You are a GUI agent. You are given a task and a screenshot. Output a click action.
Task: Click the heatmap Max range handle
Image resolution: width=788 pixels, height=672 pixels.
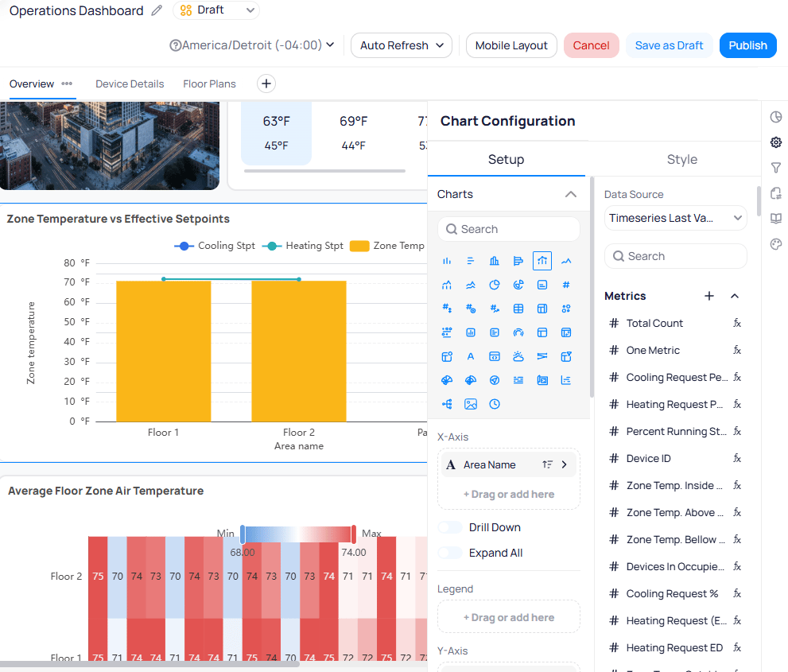pyautogui.click(x=354, y=534)
